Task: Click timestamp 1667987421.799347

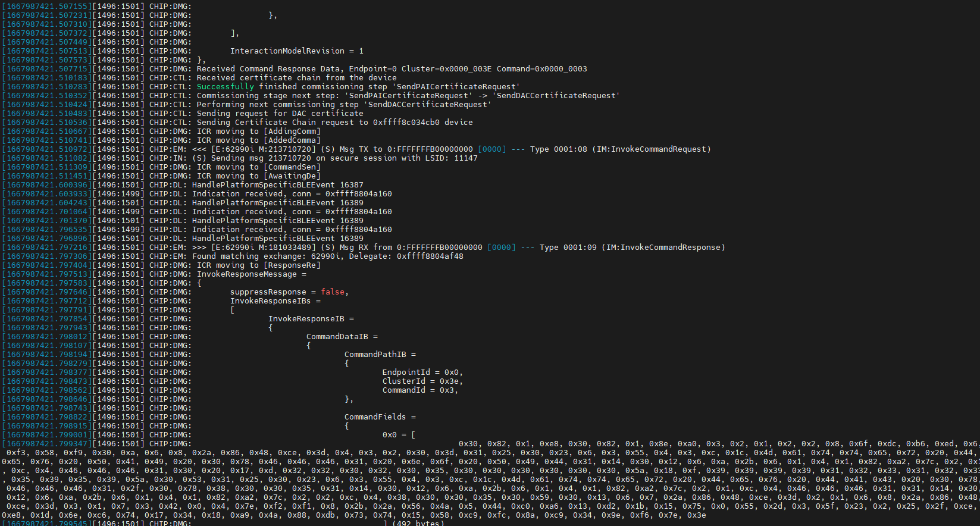Action: [x=47, y=444]
